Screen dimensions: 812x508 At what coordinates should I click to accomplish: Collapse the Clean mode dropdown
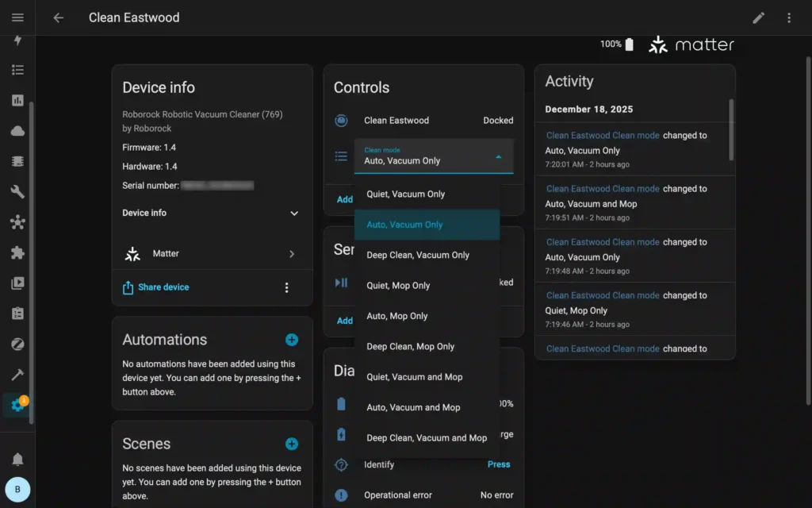coord(498,157)
